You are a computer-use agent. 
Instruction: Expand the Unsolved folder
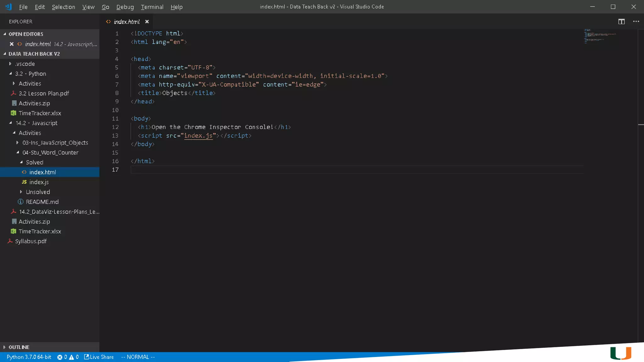click(x=38, y=192)
